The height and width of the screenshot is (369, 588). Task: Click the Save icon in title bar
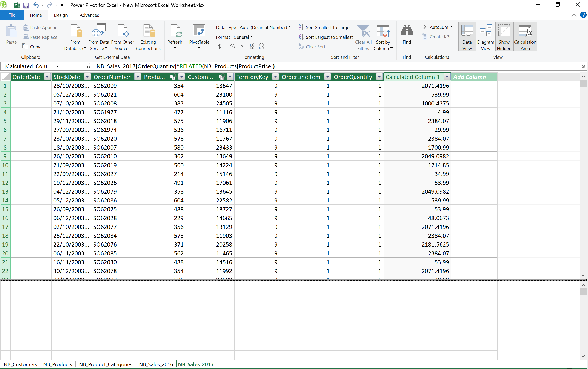point(26,5)
